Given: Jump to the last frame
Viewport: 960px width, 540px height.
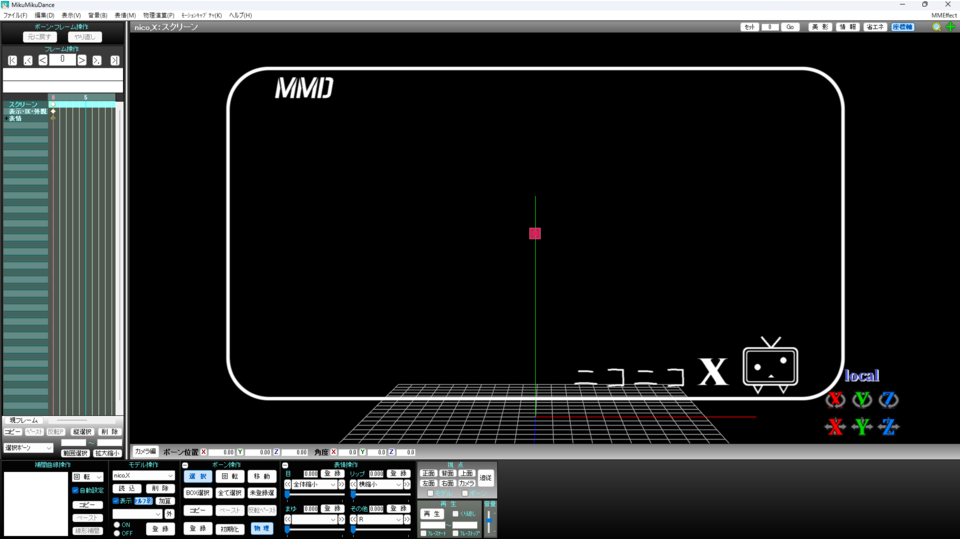Looking at the screenshot, I should (114, 60).
